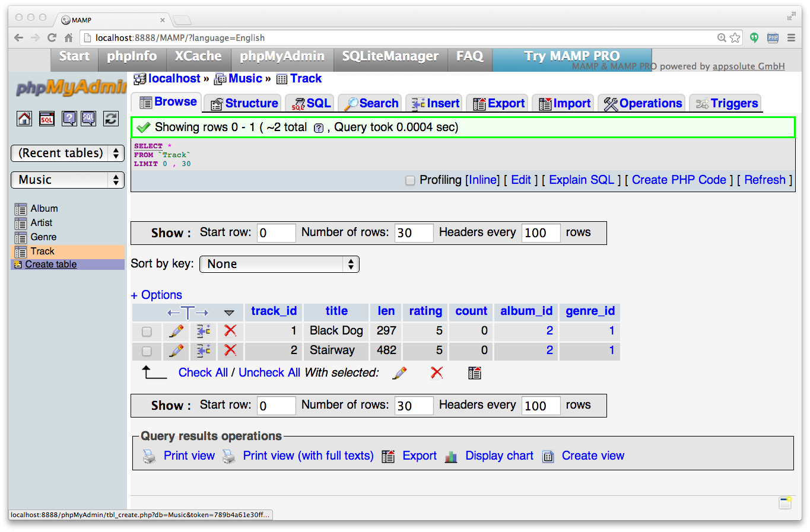810x532 pixels.
Task: Click Create view link
Action: (x=593, y=455)
